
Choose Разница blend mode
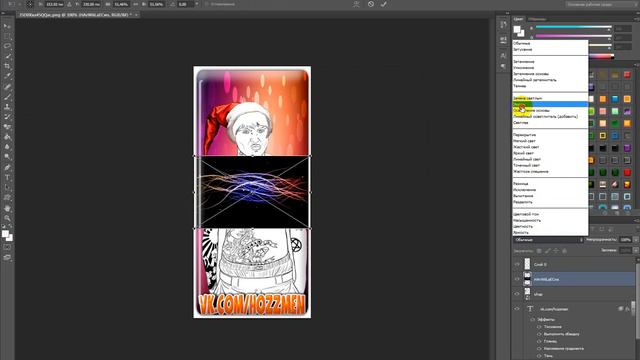520,184
